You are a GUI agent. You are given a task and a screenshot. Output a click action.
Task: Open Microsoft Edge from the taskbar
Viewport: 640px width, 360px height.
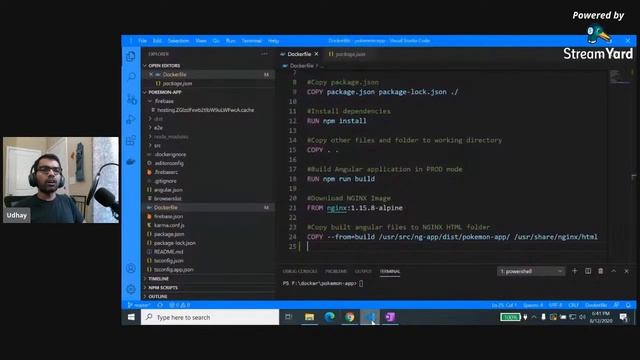(329, 317)
